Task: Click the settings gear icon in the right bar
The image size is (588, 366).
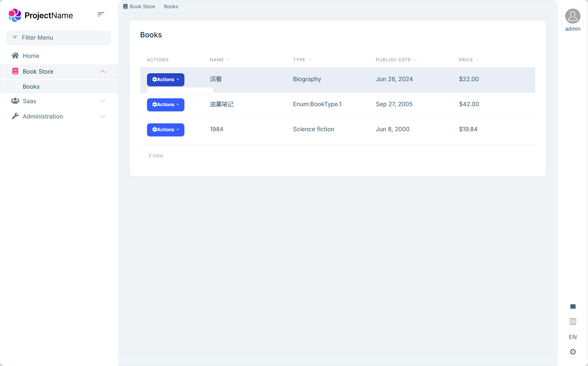Action: click(x=573, y=352)
